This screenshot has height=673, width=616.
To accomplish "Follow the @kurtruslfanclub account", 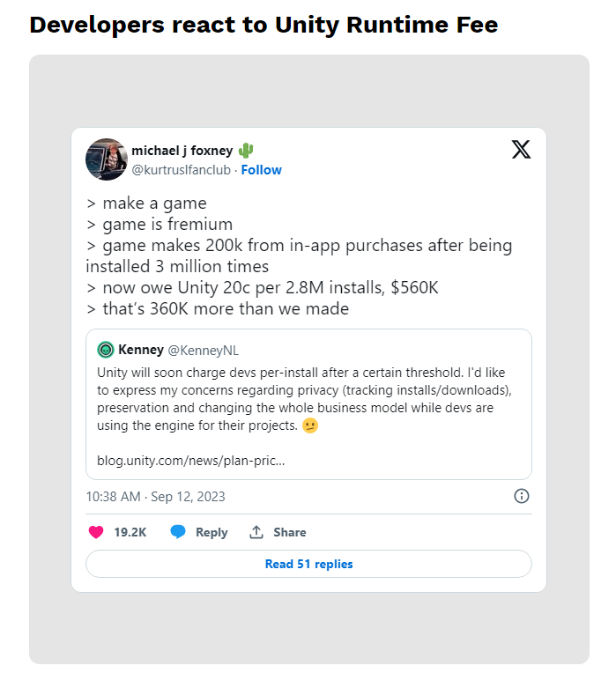I will coord(262,169).
